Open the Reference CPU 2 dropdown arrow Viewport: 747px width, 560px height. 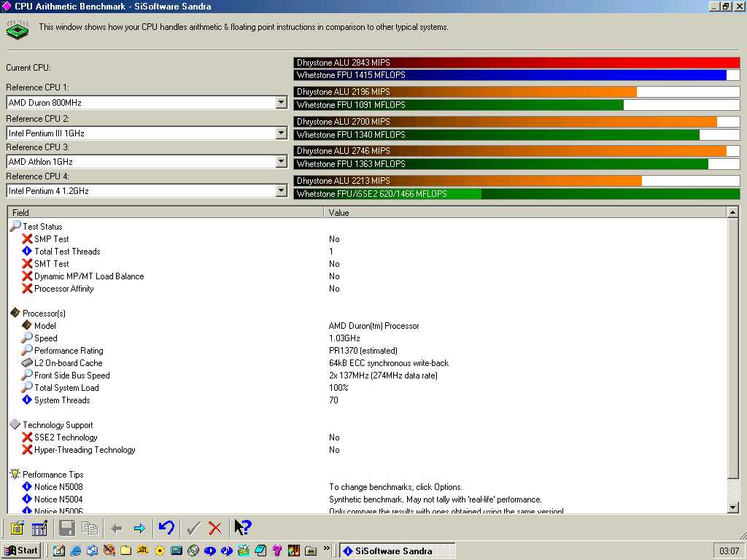pos(281,133)
